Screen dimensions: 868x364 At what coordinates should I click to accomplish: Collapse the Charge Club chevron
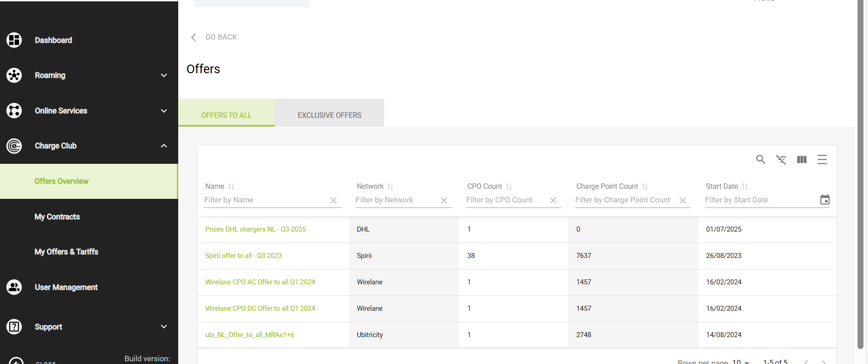click(164, 146)
